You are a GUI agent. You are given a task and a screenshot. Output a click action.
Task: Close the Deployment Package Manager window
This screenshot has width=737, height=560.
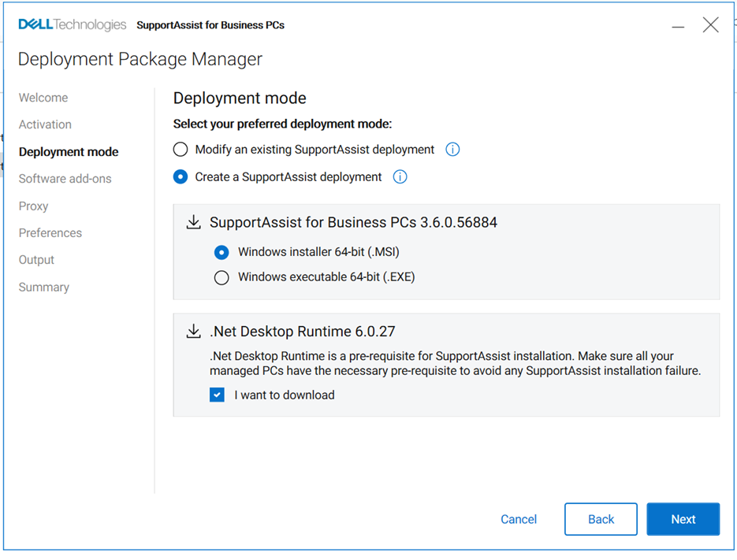(x=710, y=25)
